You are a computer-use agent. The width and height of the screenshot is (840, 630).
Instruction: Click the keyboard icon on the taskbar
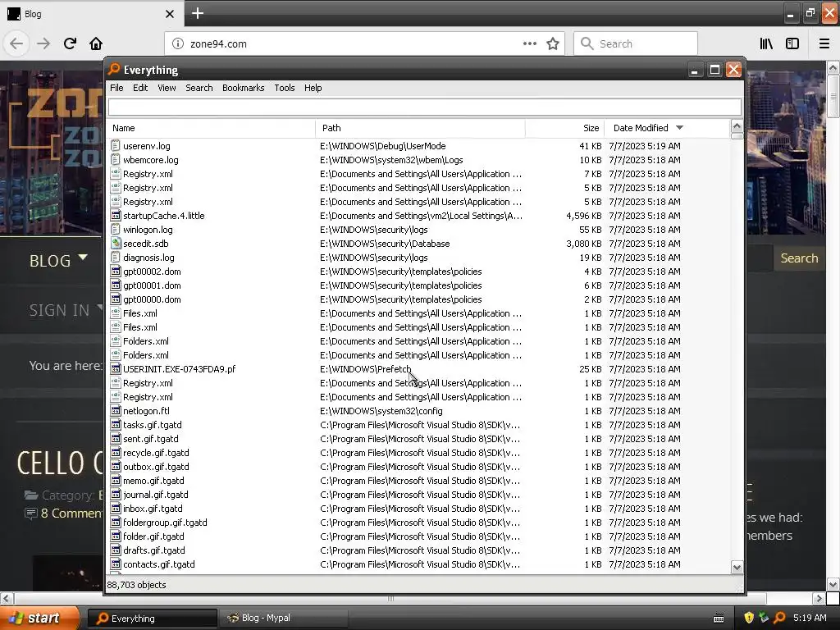[719, 619]
